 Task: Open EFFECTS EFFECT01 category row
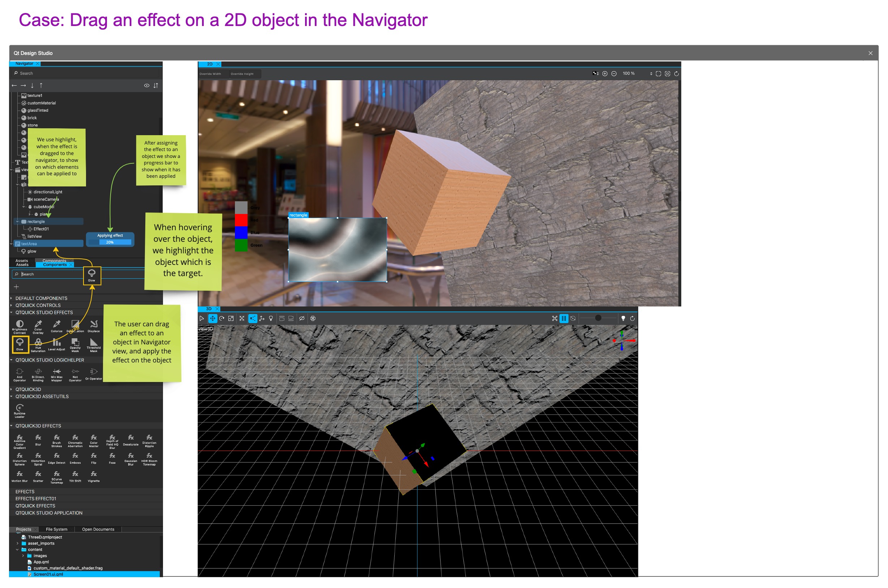pos(86,499)
